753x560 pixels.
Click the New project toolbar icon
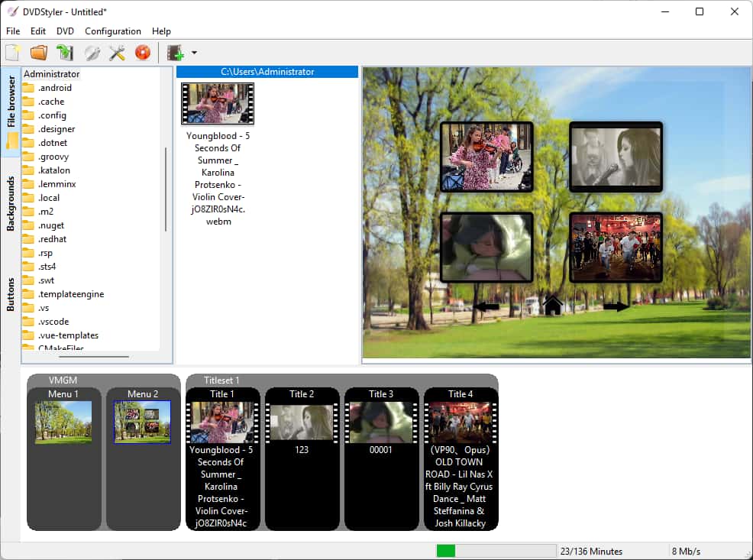coord(13,53)
